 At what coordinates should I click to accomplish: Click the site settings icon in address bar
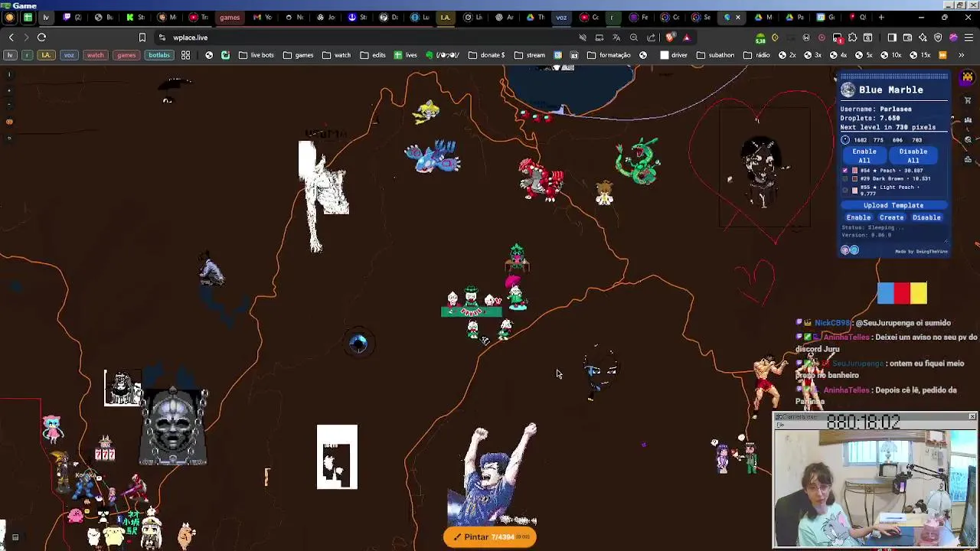click(x=162, y=37)
